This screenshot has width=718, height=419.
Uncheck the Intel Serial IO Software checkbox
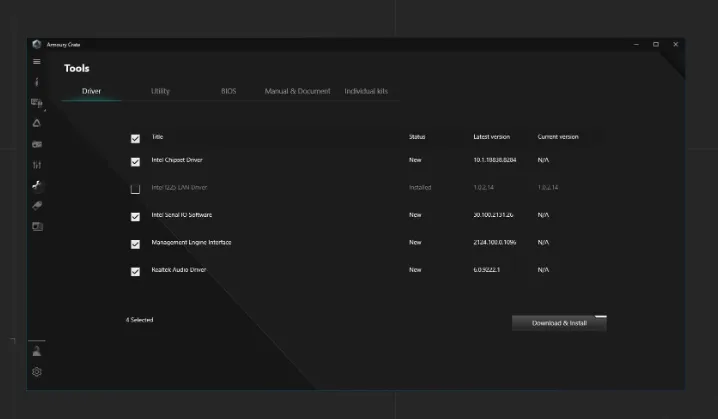pyautogui.click(x=135, y=217)
